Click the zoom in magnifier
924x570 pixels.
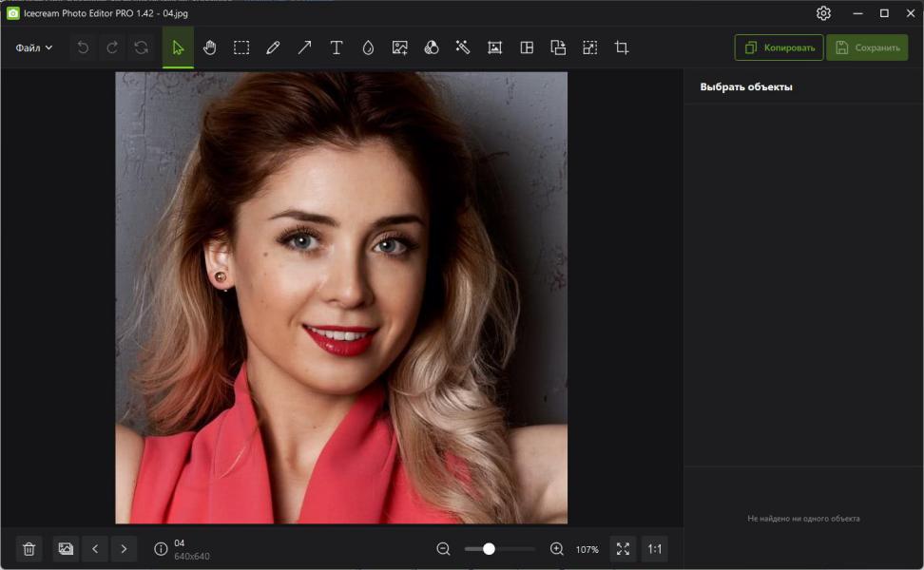(557, 549)
